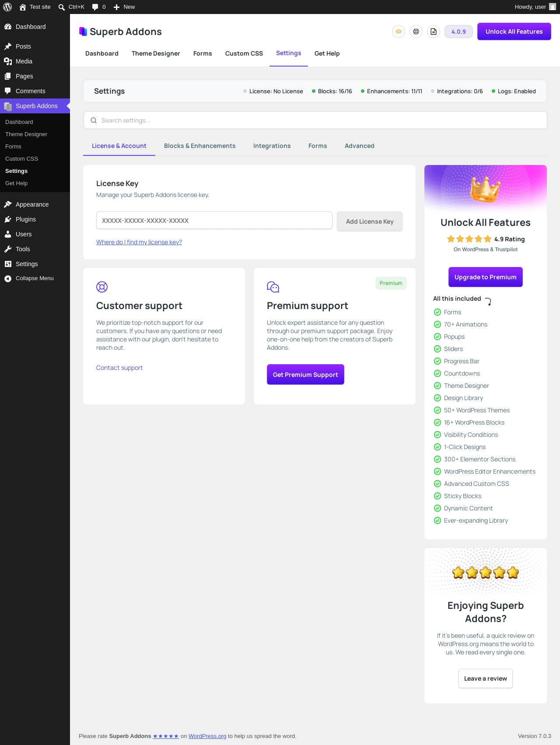This screenshot has height=745, width=560.
Task: Click the Ctrl+K search magnifier icon
Action: (62, 7)
